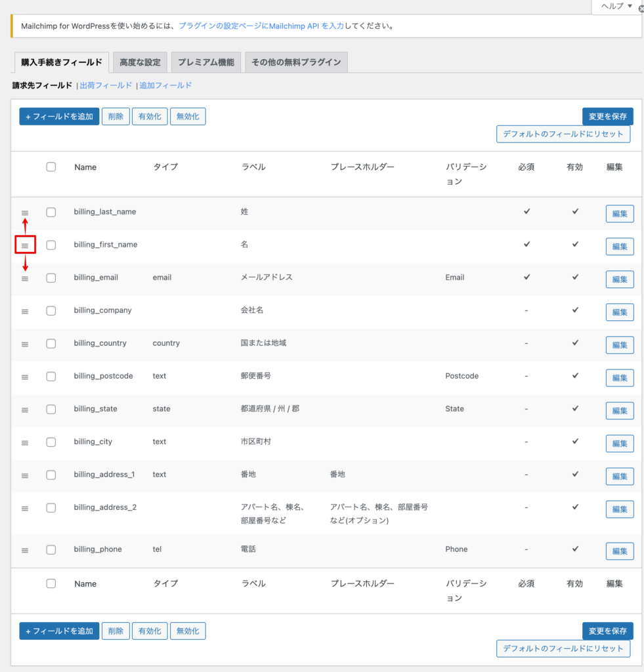Viewport: 644px width, 672px height.
Task: Tick the checkbox for billing_state row
Action: (x=51, y=409)
